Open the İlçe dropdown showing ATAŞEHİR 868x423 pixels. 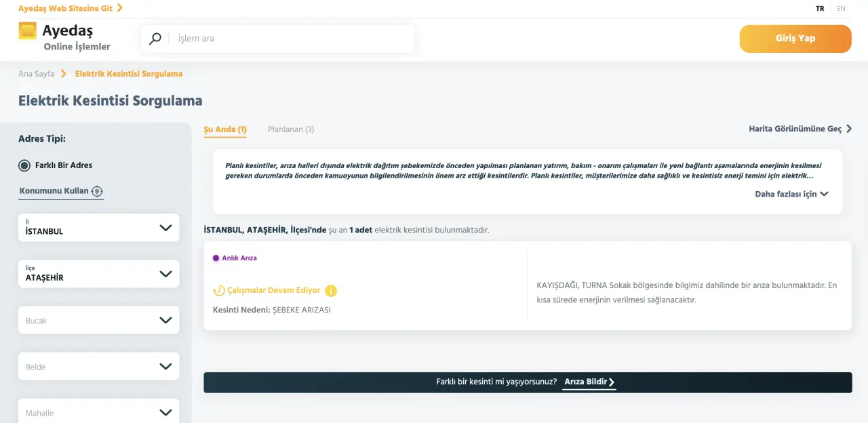coord(99,274)
